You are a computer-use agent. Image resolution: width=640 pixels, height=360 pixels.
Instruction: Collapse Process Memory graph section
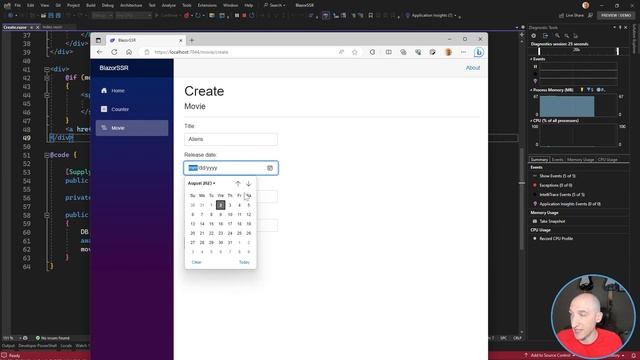pos(531,90)
